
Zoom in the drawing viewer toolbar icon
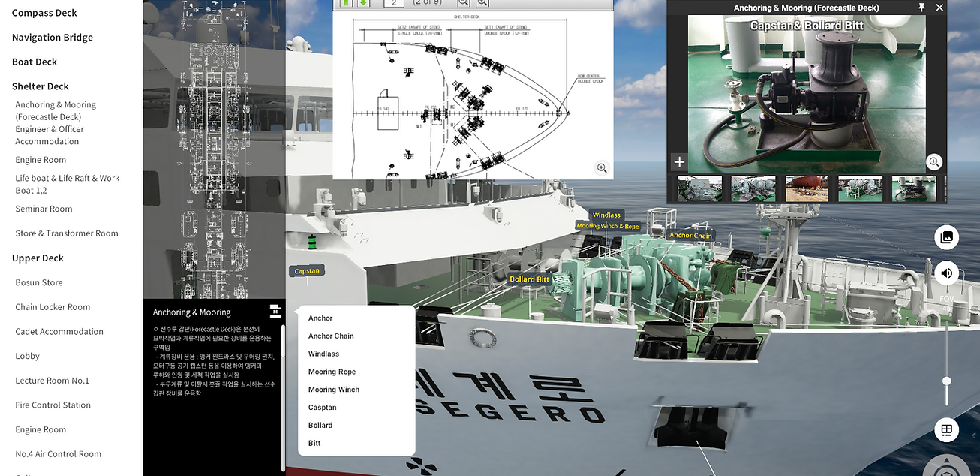click(482, 2)
